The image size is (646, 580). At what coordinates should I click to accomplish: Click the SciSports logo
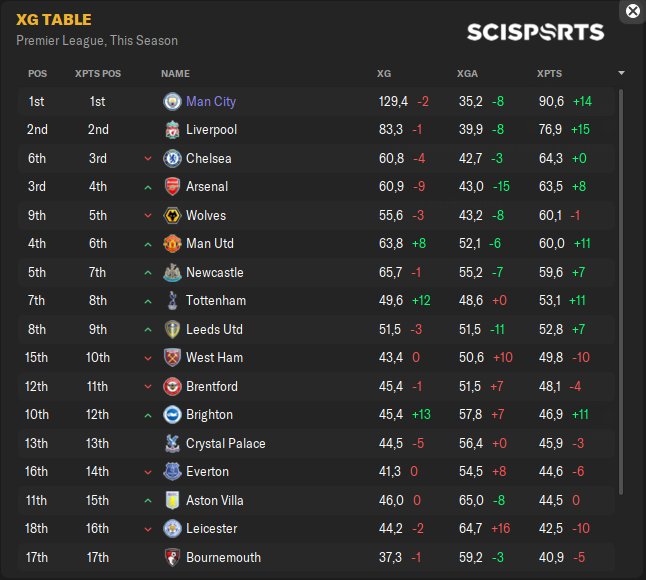[x=536, y=33]
